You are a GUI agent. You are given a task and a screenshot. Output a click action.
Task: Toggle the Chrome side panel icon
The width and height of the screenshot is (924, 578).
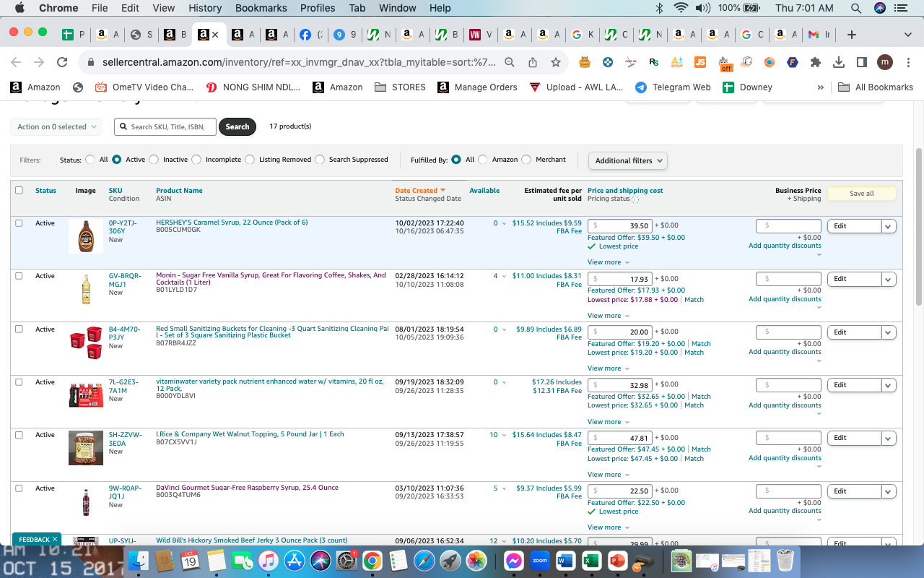coord(862,63)
